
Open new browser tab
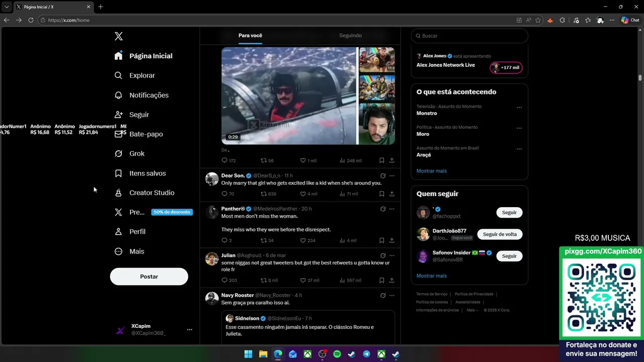click(x=101, y=7)
